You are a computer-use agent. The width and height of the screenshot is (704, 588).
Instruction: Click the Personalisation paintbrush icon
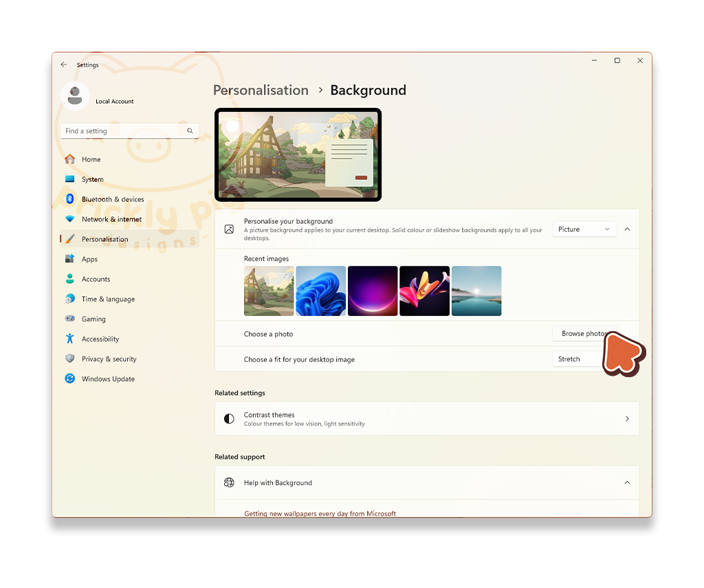click(x=69, y=238)
